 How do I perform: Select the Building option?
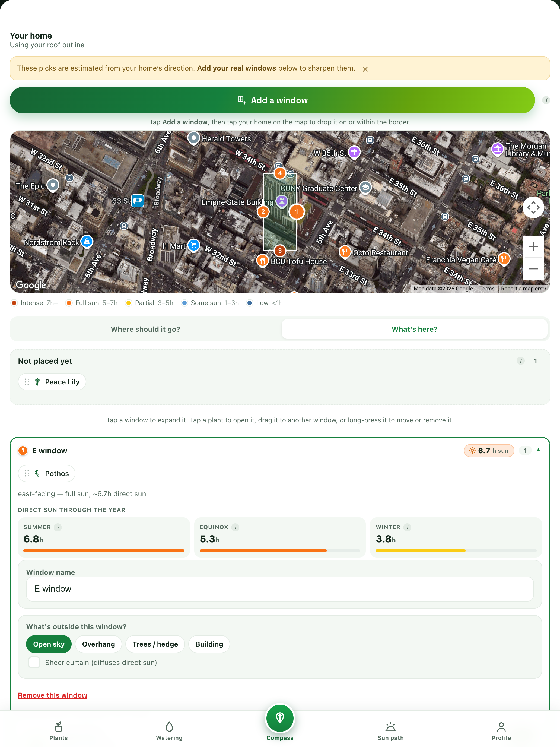click(x=209, y=644)
